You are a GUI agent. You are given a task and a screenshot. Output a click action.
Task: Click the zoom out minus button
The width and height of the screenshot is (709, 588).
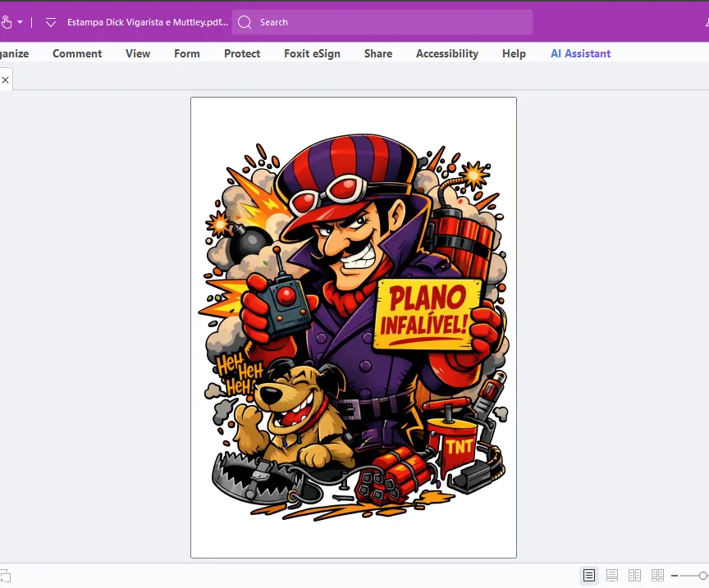click(675, 576)
